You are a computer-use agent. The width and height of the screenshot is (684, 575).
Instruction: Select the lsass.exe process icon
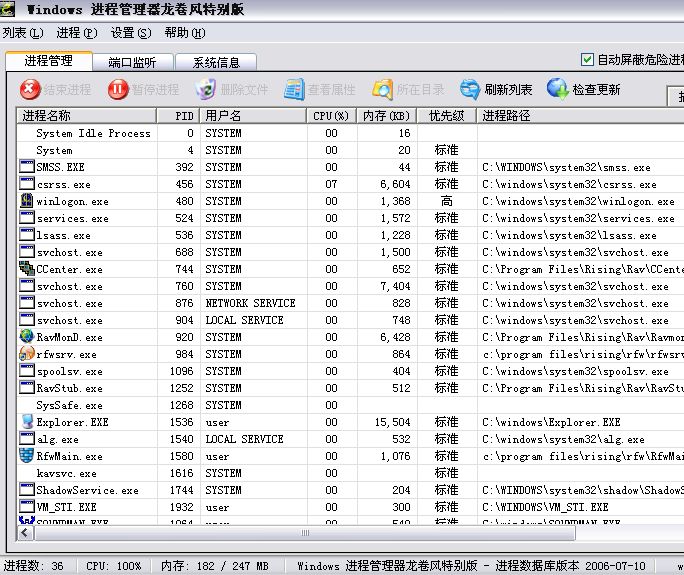coord(27,235)
